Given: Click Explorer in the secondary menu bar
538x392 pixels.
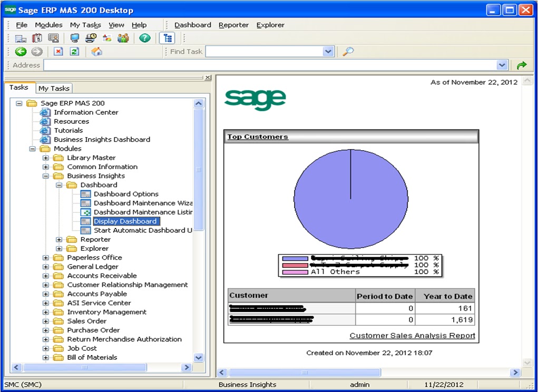Looking at the screenshot, I should (x=270, y=25).
